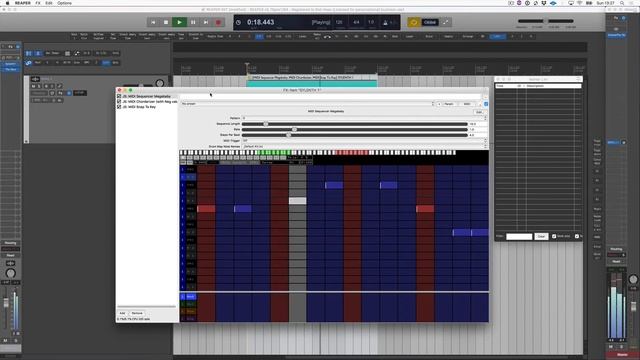The height and width of the screenshot is (360, 640).
Task: Toggle FX enabled checkbox at FX window top-right
Action: (486, 104)
